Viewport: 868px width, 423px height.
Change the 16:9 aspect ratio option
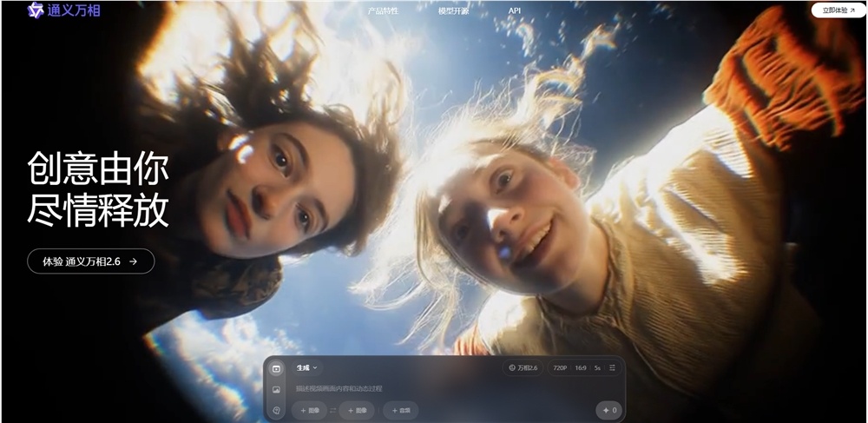tap(581, 368)
